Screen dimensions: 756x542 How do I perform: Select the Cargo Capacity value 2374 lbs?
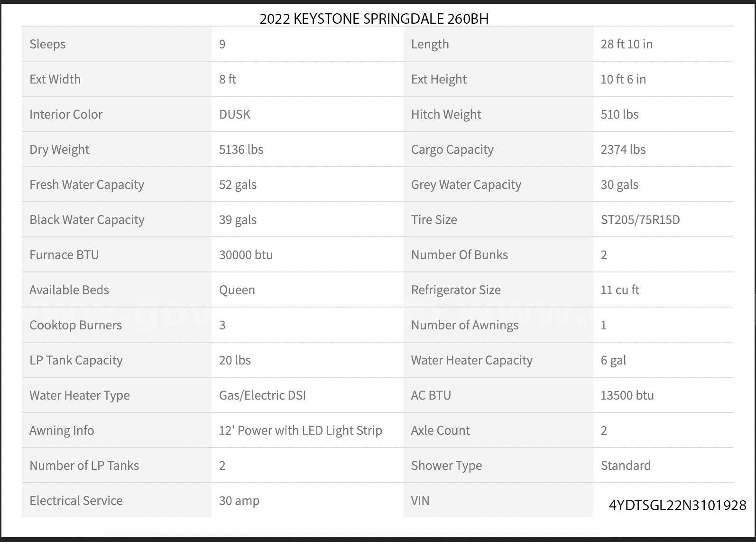[x=623, y=150]
